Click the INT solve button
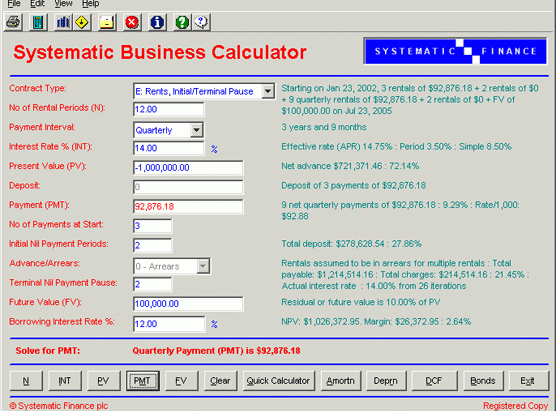Screen dimensions: 556x411 pos(65,381)
